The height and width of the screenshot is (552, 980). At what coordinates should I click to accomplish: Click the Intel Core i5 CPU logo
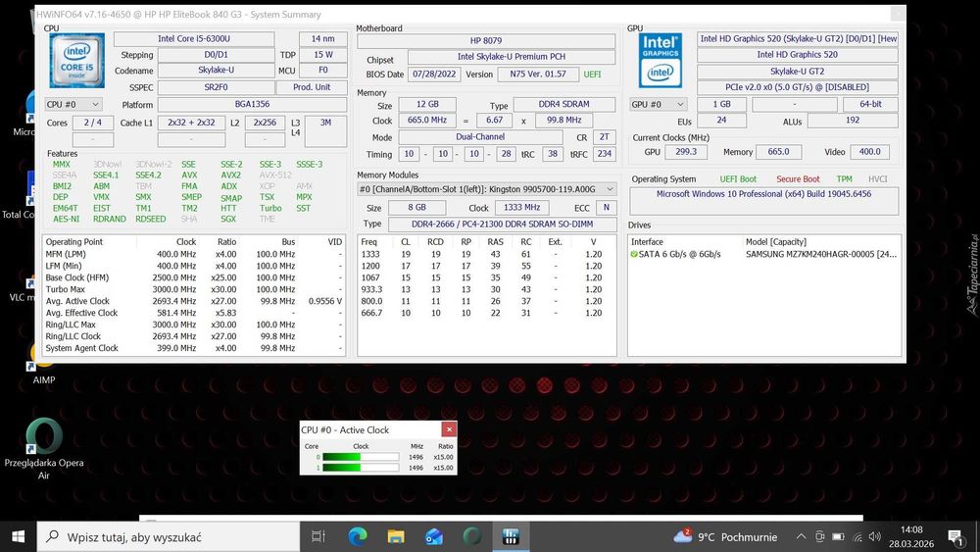coord(76,60)
